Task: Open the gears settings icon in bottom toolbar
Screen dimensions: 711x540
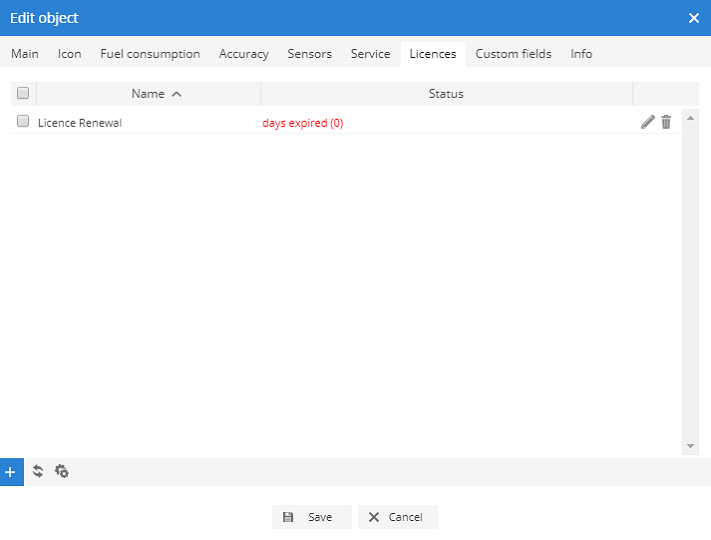Action: coord(62,471)
